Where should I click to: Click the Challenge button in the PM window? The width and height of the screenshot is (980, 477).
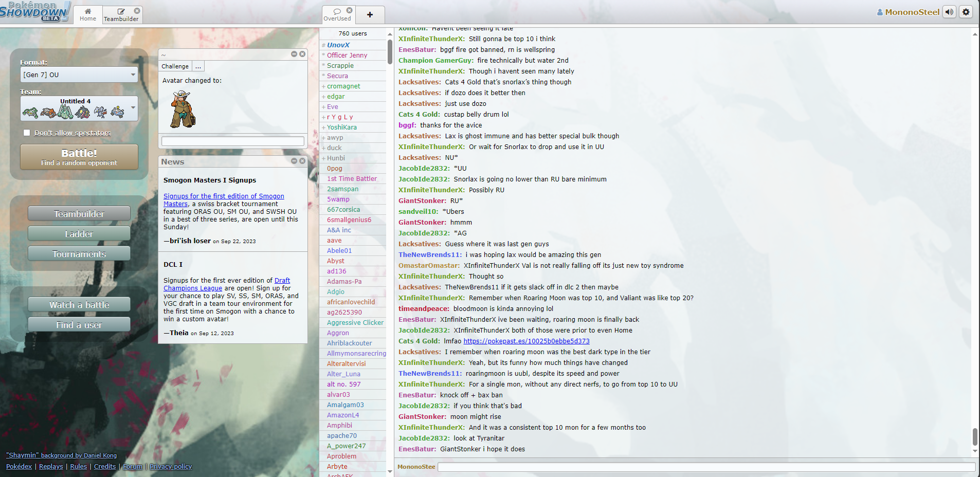(175, 66)
